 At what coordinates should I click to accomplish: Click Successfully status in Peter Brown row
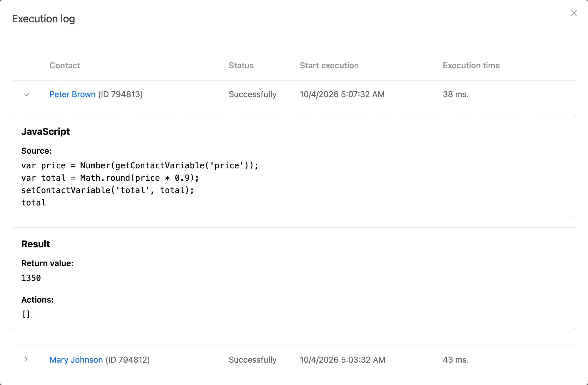pos(253,94)
